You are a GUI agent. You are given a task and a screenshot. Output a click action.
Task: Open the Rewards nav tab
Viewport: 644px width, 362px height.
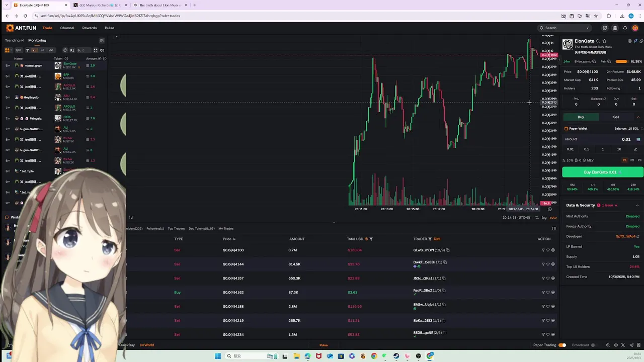click(x=90, y=28)
